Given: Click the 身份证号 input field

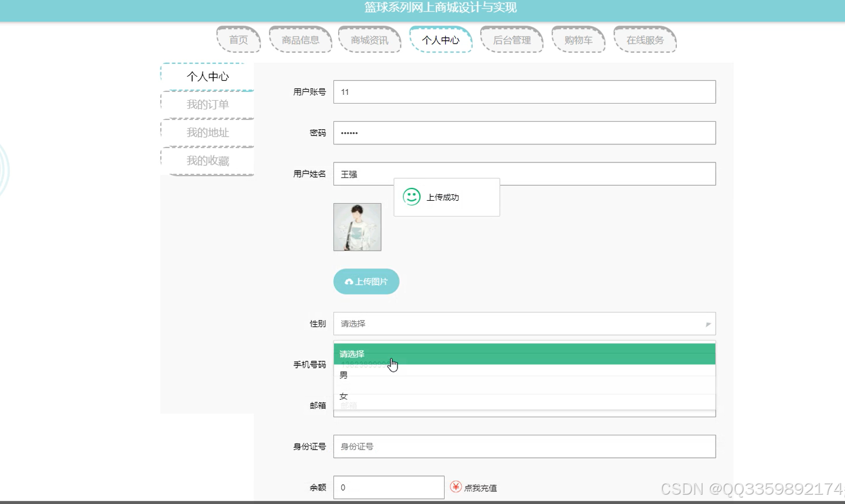Looking at the screenshot, I should [524, 446].
